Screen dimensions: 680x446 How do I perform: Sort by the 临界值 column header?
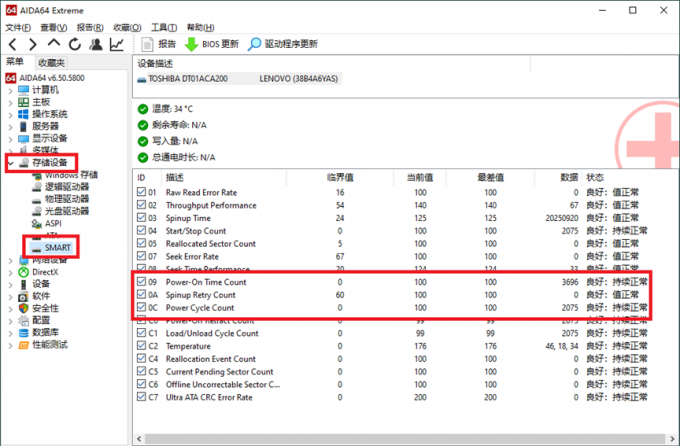click(340, 177)
